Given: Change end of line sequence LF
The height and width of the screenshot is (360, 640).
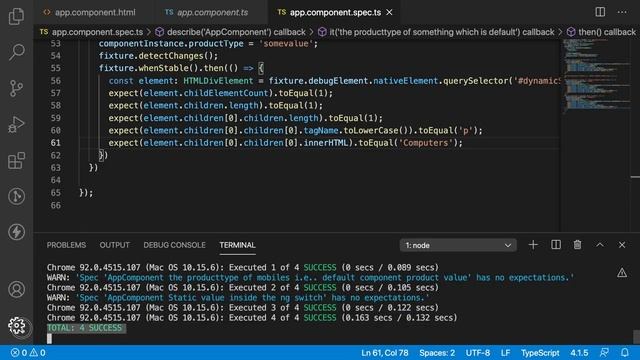Looking at the screenshot, I should (505, 353).
